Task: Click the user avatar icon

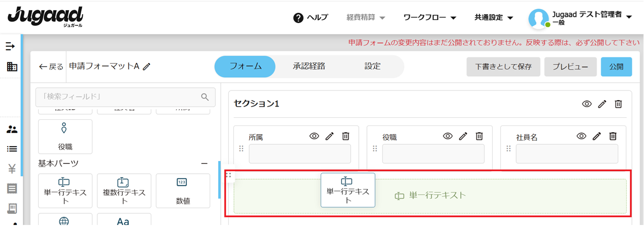Action: pos(538,18)
